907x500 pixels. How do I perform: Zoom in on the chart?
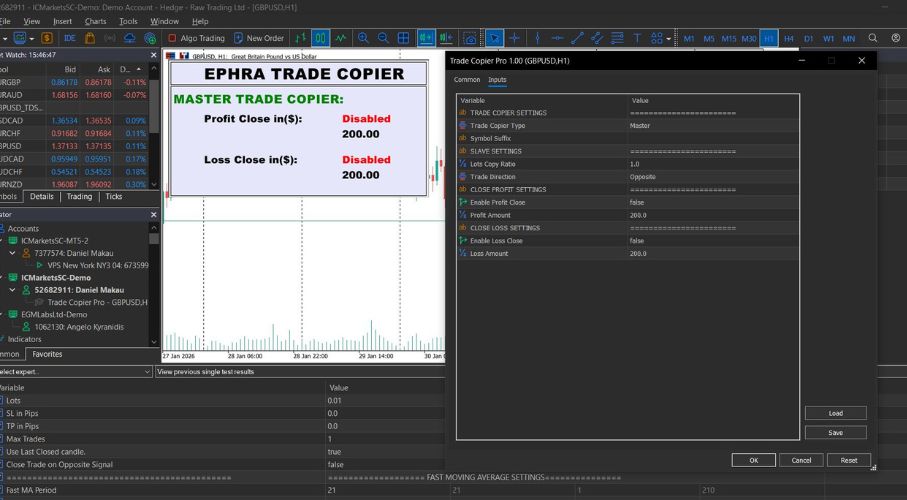click(x=363, y=38)
